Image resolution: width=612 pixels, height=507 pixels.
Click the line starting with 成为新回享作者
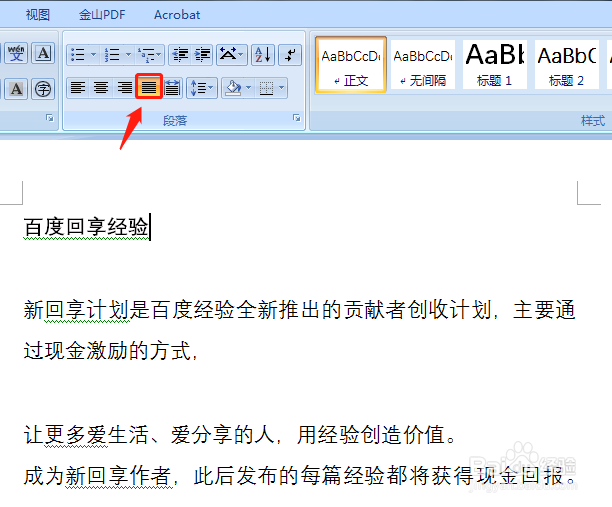299,475
